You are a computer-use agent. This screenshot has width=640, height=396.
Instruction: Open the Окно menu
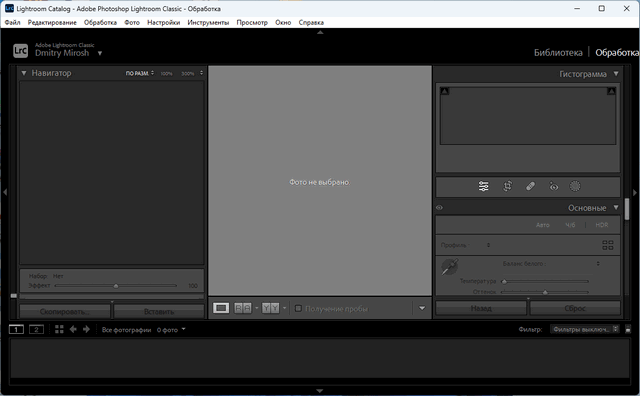point(283,22)
